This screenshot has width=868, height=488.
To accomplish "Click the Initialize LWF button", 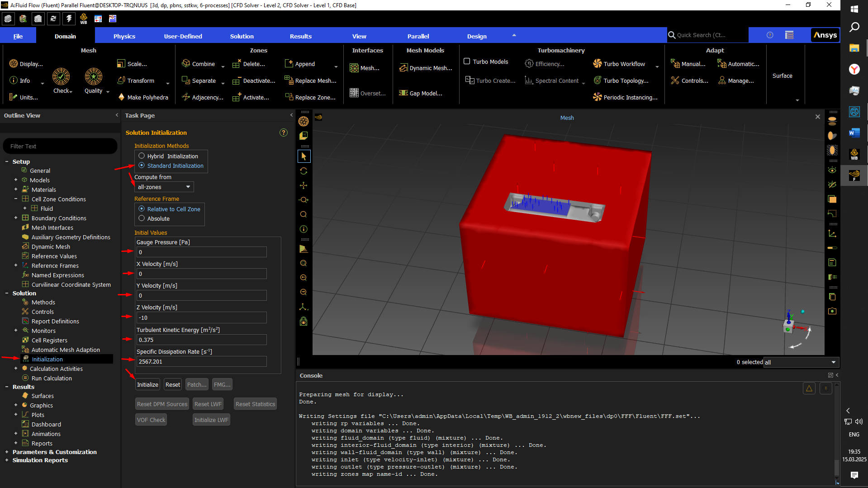I will pyautogui.click(x=211, y=420).
